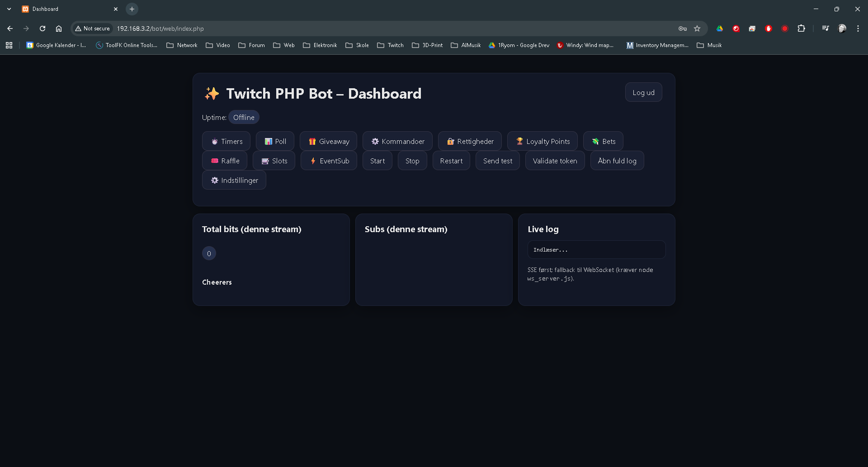Open a new browser tab
Screen dimensions: 868x467
(132, 9)
